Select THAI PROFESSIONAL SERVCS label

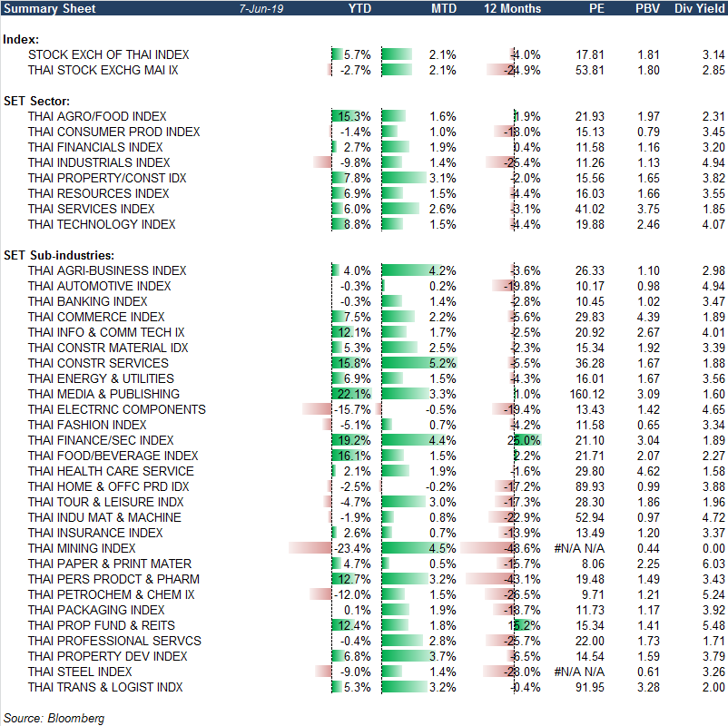click(x=114, y=641)
